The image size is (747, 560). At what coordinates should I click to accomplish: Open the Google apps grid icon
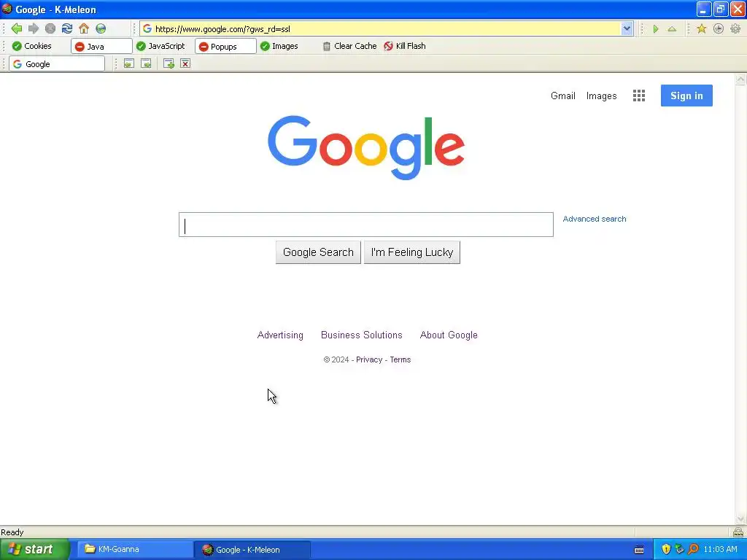(639, 96)
